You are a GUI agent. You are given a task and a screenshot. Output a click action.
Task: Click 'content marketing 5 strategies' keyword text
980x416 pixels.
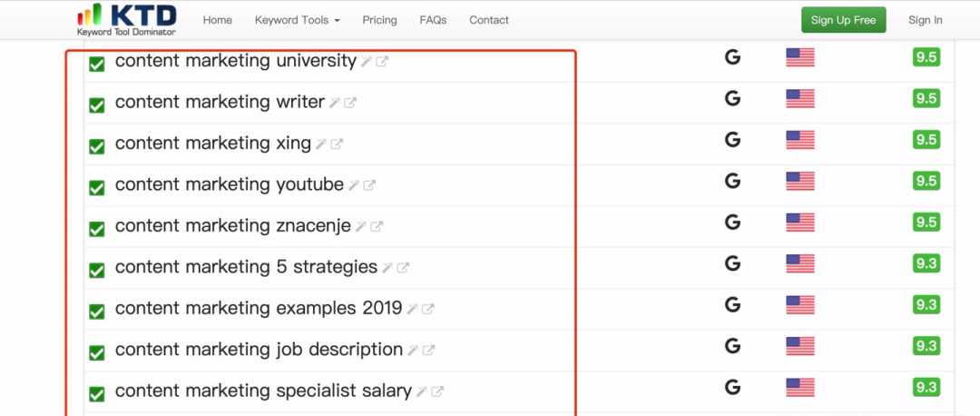tap(246, 267)
